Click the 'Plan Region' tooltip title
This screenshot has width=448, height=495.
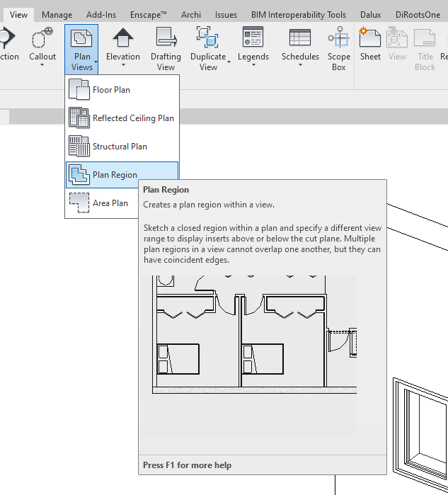(166, 190)
